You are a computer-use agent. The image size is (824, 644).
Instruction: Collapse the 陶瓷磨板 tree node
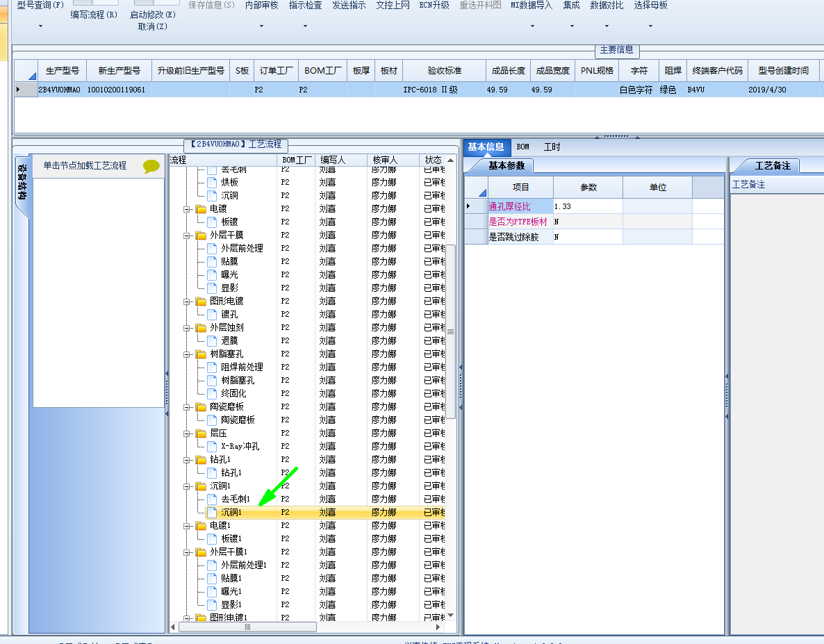coord(187,407)
